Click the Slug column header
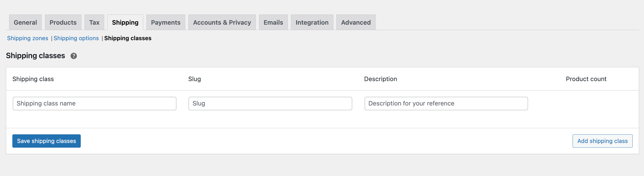 coord(195,79)
